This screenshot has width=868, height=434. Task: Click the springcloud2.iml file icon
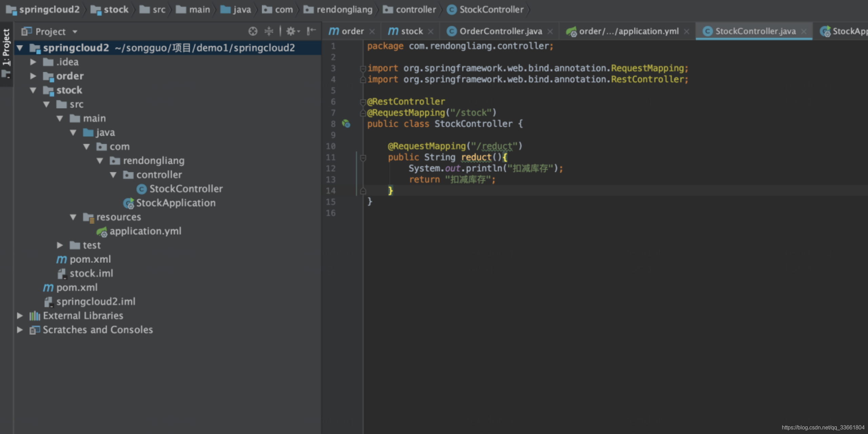[x=48, y=302]
